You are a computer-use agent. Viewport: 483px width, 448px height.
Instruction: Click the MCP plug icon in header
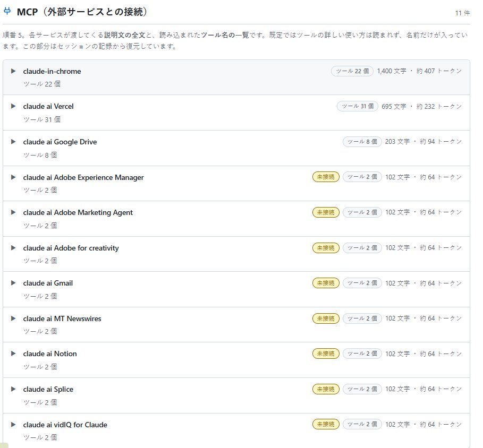pos(7,11)
